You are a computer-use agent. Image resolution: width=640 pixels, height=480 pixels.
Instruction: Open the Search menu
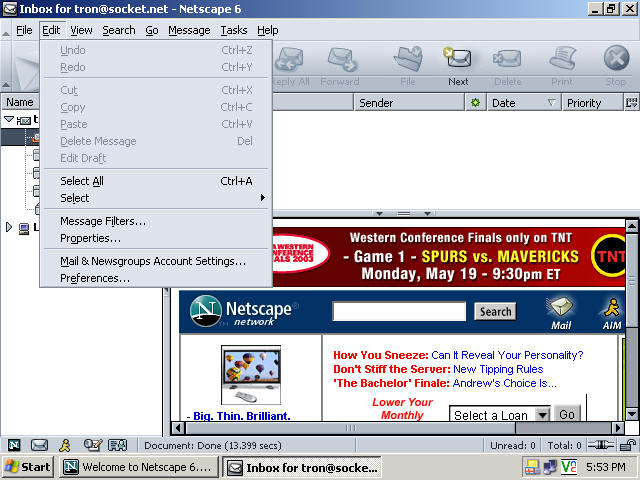point(119,30)
